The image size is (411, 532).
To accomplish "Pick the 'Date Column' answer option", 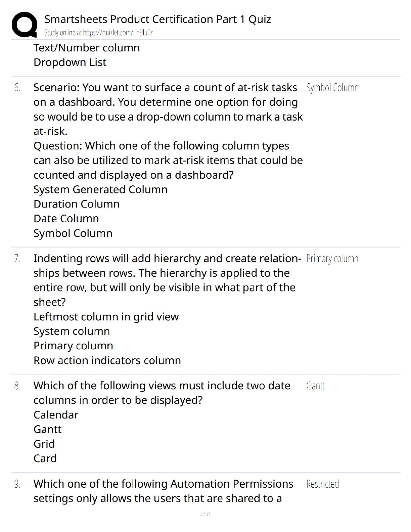I will coord(66,219).
